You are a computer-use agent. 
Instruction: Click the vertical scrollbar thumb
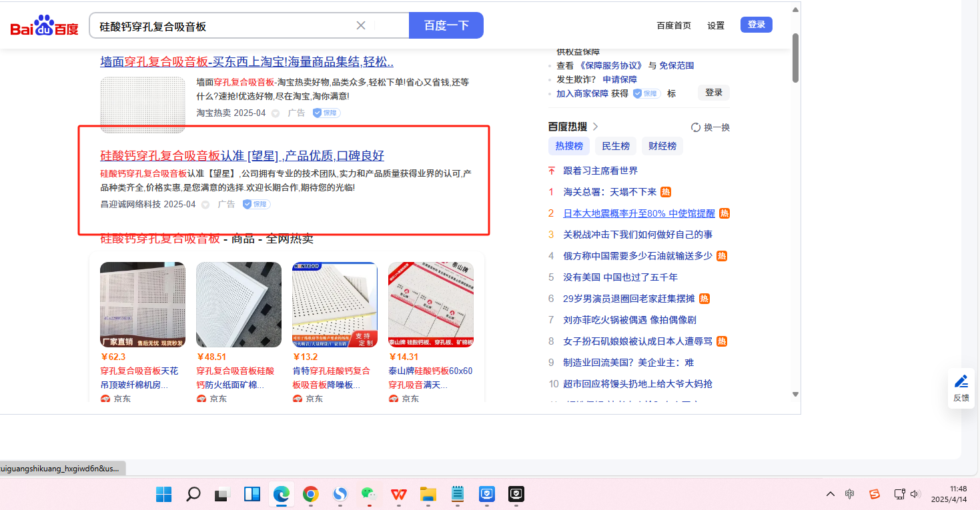click(x=795, y=58)
